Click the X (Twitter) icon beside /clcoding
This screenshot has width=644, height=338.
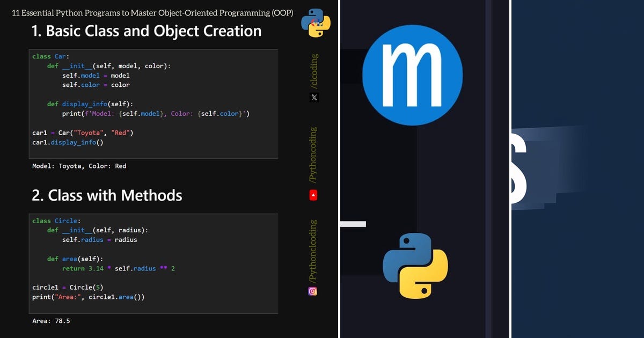[313, 97]
